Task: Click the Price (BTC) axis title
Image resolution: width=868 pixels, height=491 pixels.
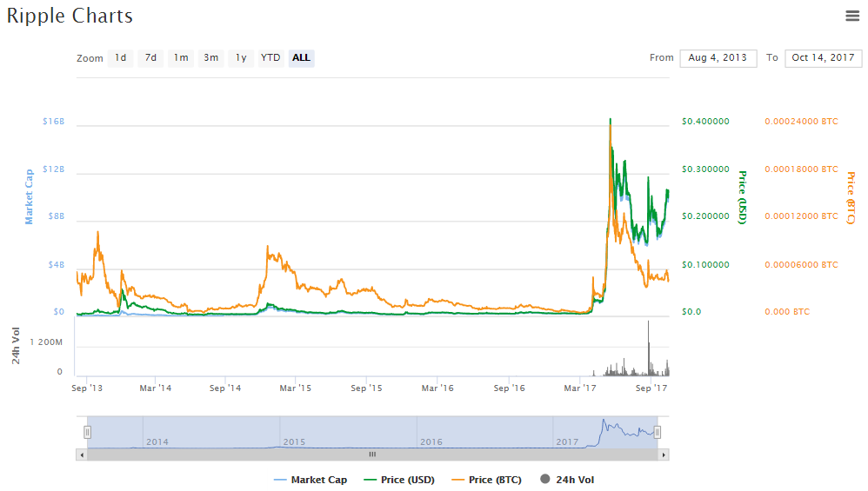Action: pos(851,198)
